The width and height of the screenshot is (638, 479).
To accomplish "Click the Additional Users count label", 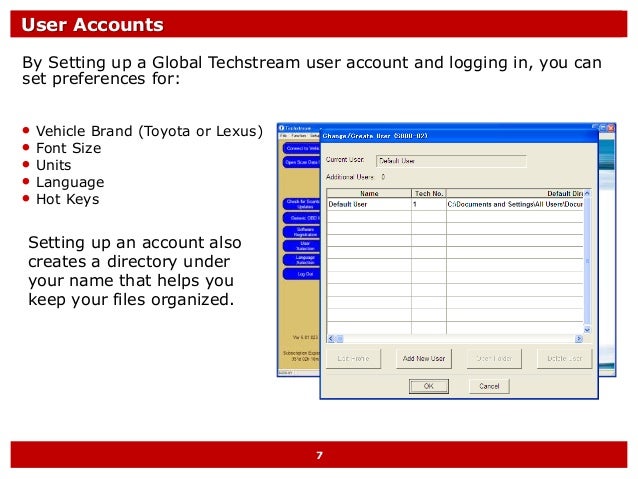I will pos(355,177).
